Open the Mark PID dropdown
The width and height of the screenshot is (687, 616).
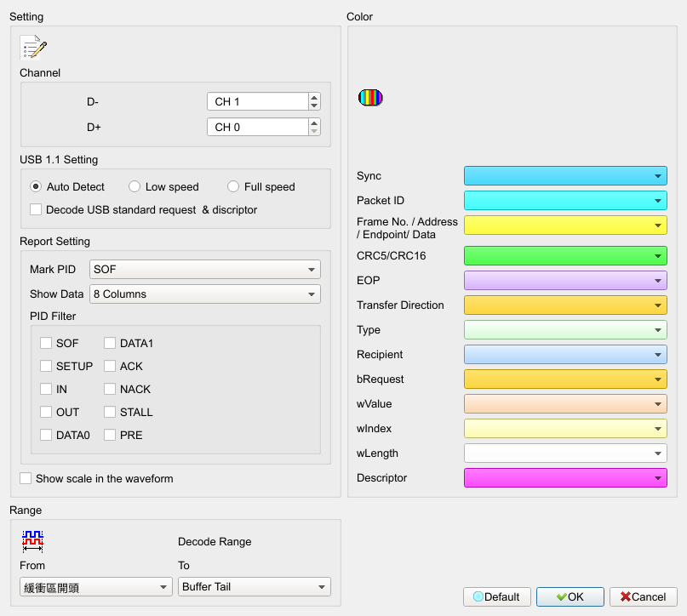[204, 269]
